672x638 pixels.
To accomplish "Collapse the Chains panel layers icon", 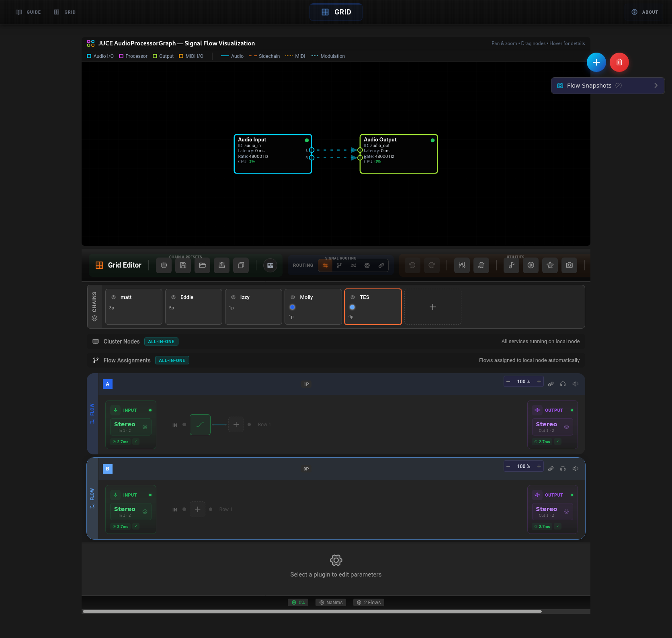I will click(x=95, y=318).
